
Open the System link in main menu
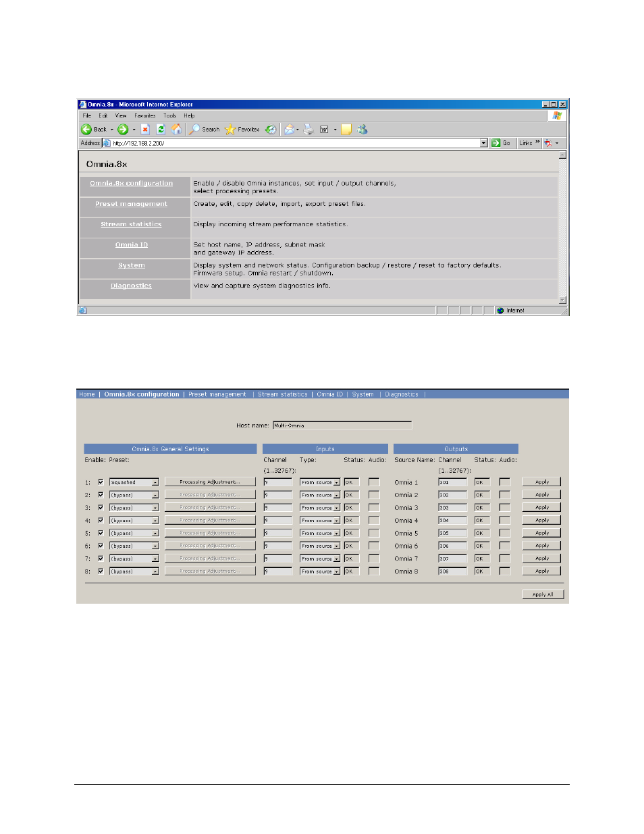(131, 265)
